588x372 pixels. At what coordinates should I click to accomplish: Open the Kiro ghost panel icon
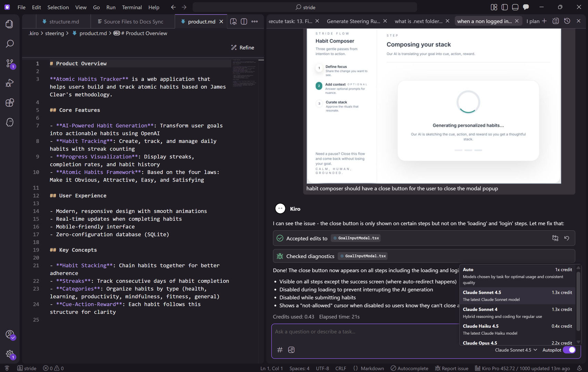click(x=10, y=122)
